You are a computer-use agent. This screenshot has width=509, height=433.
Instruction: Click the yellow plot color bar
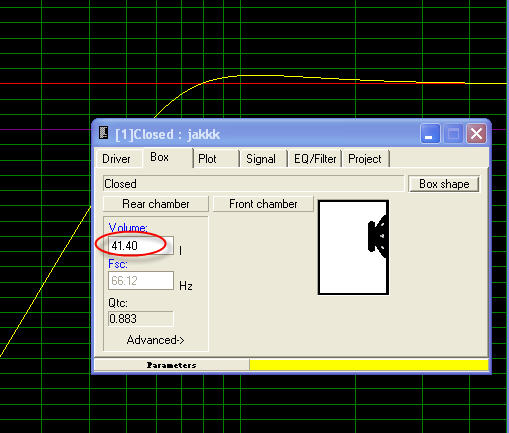tap(369, 365)
